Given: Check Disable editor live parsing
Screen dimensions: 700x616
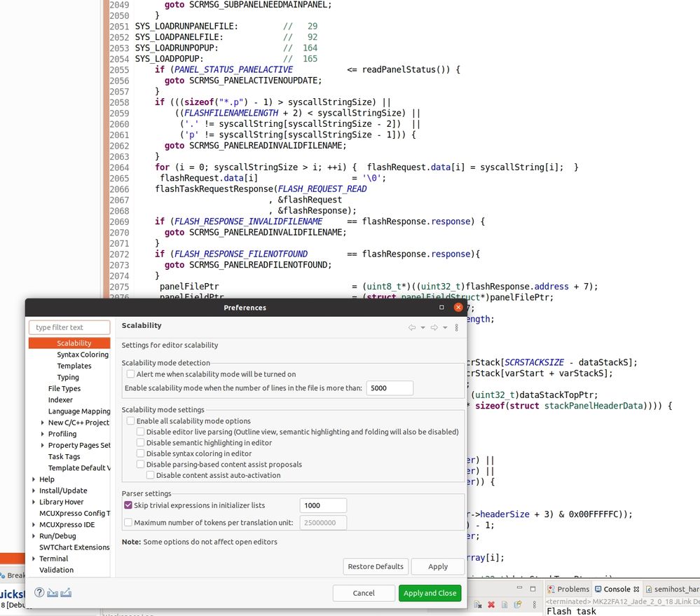Looking at the screenshot, I should tap(140, 432).
